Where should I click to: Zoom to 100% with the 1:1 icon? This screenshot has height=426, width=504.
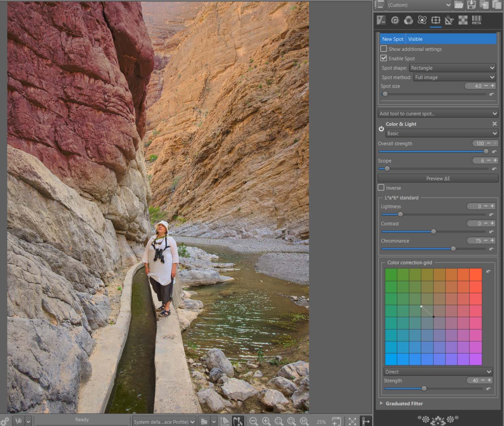click(304, 422)
